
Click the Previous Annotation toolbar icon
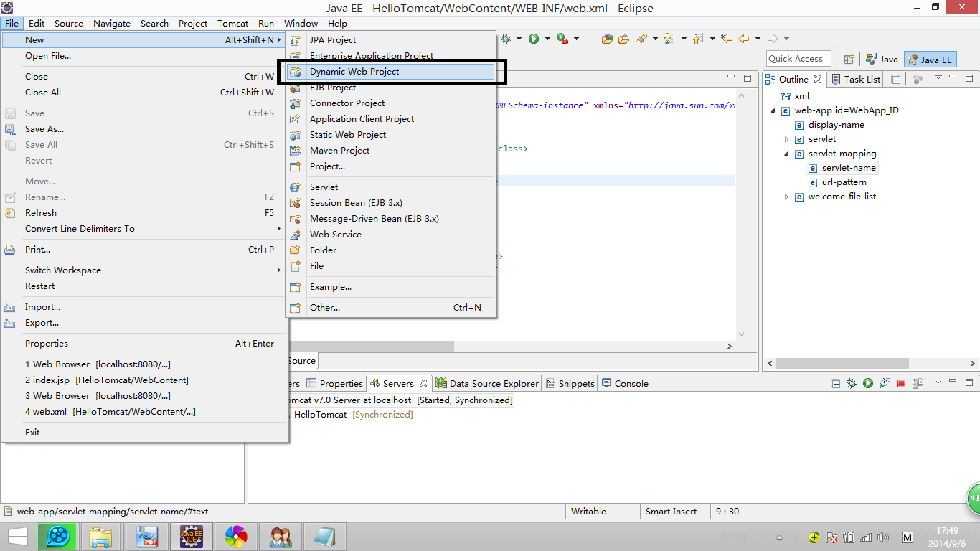pos(697,39)
